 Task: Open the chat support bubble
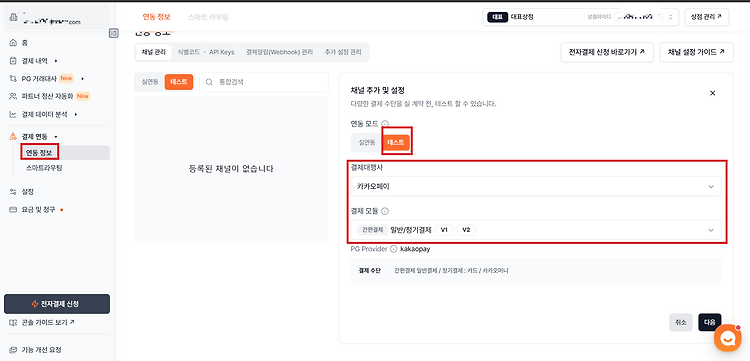point(728,339)
